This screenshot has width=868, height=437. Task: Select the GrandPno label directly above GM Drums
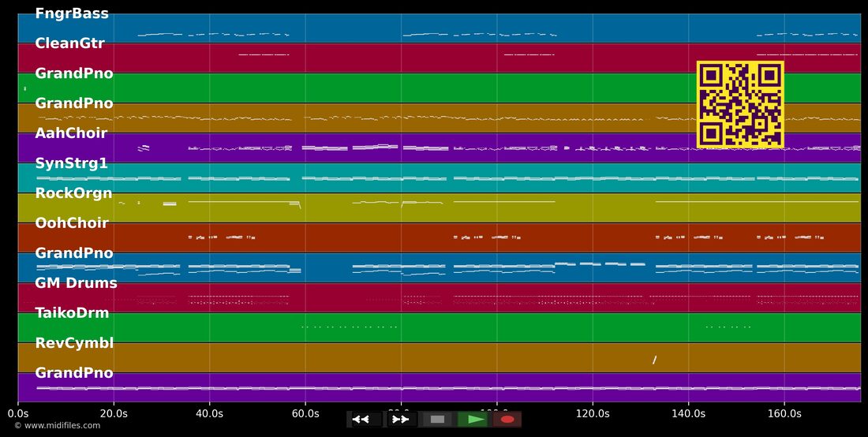coord(74,252)
